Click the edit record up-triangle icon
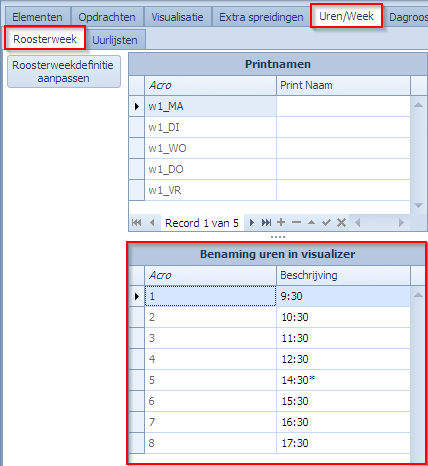The height and width of the screenshot is (466, 428). (x=311, y=222)
